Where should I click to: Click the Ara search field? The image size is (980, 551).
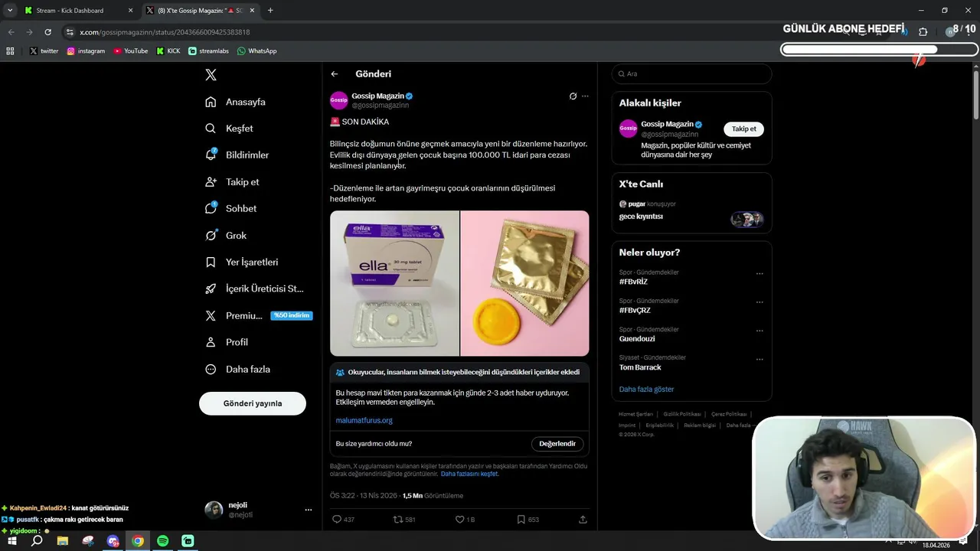[691, 73]
